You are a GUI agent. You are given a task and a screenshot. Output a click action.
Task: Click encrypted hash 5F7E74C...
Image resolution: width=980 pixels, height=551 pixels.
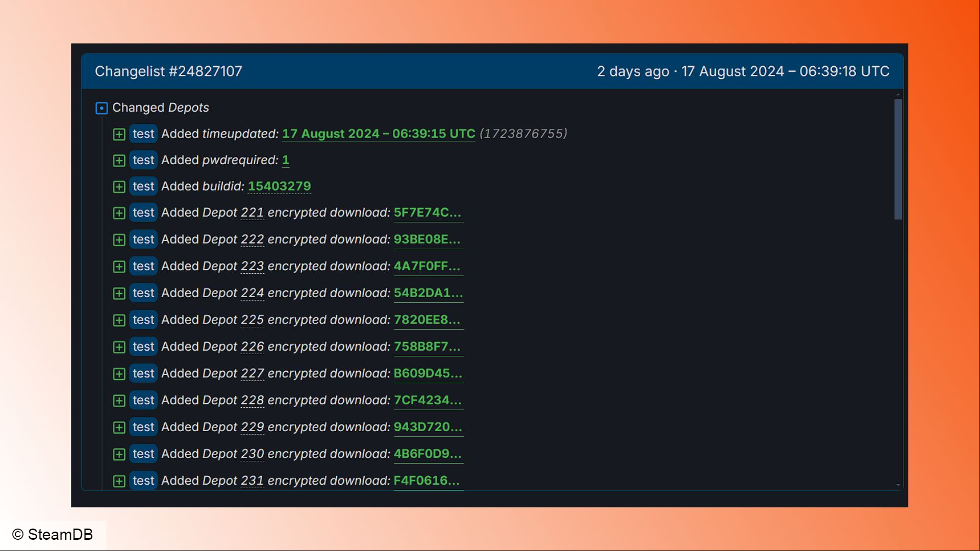[x=428, y=213]
